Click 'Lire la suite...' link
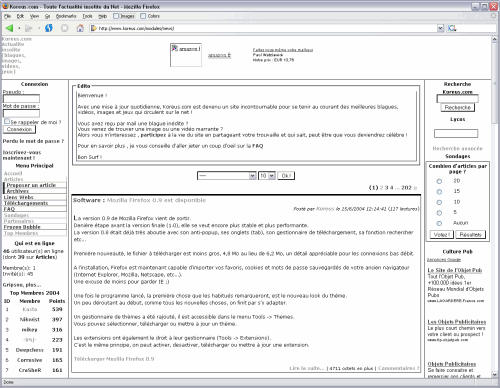 (x=307, y=368)
